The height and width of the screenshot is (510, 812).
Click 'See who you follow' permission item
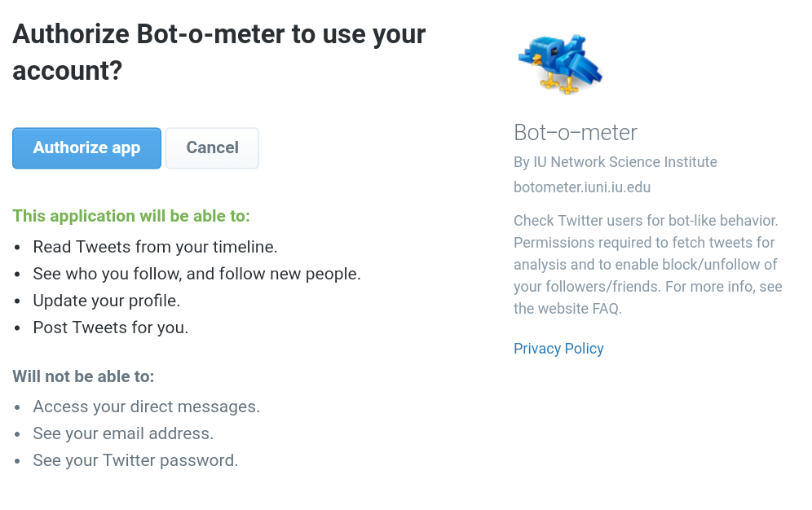point(196,274)
